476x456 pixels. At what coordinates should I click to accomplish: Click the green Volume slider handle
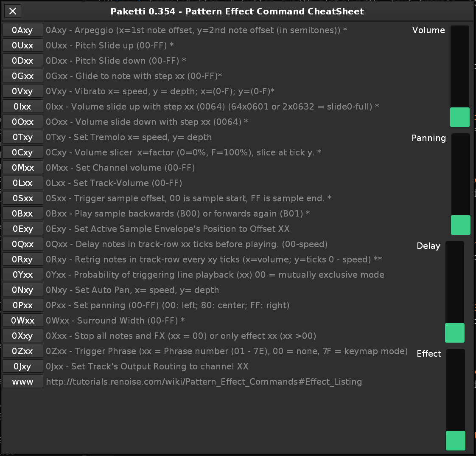459,117
